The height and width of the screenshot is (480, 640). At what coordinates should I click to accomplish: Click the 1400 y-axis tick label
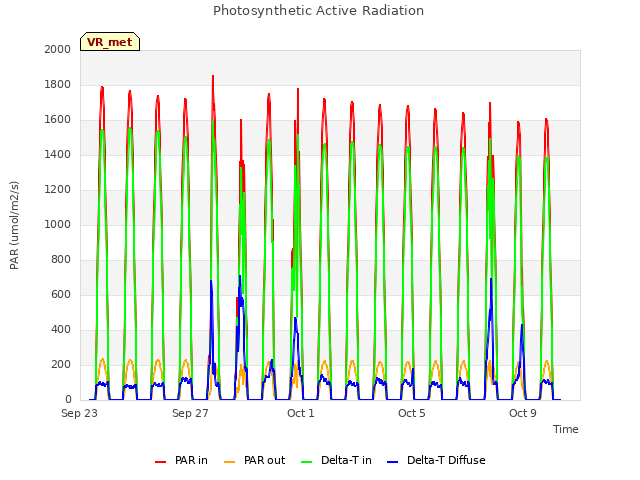tap(58, 154)
